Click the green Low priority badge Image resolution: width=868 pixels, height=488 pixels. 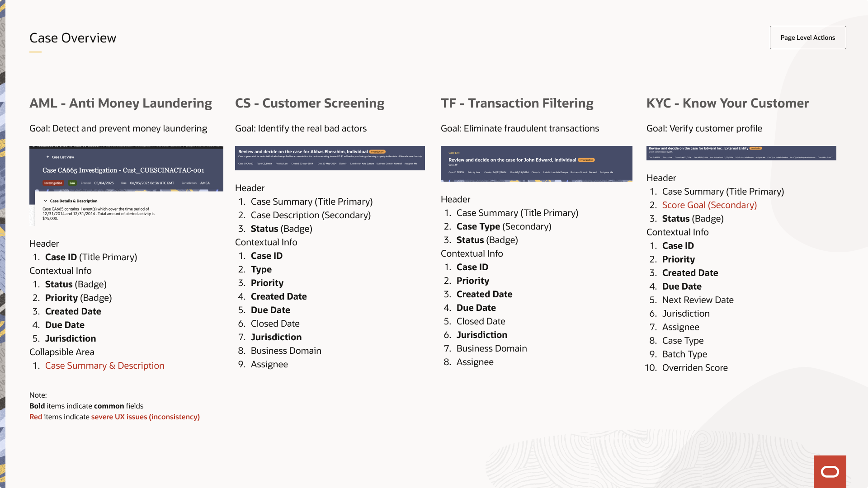click(72, 183)
